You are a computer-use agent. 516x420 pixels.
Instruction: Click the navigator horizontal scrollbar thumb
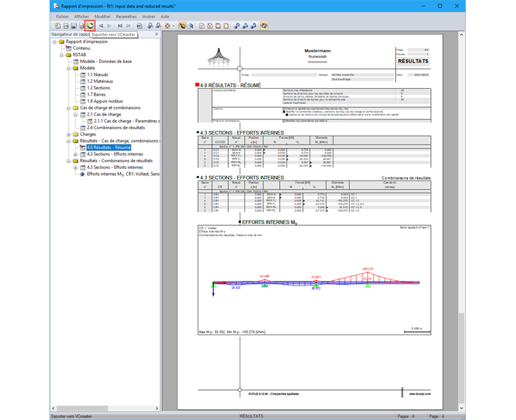[82, 408]
